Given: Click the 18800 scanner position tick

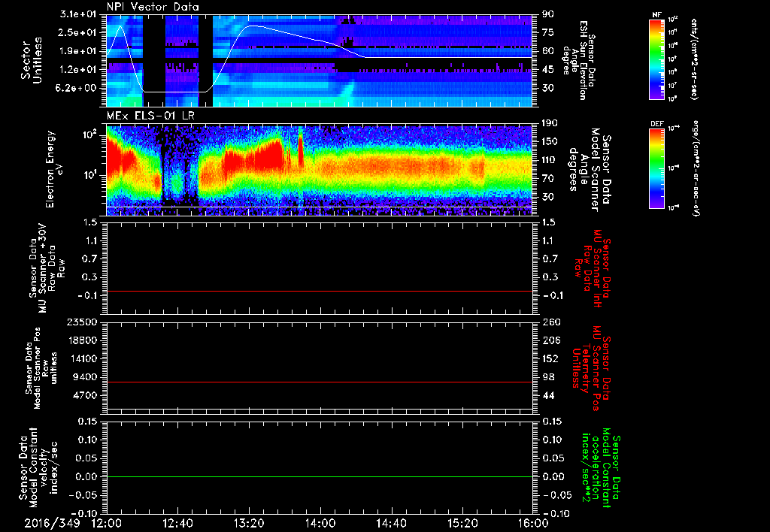Looking at the screenshot, I should pyautogui.click(x=83, y=340).
